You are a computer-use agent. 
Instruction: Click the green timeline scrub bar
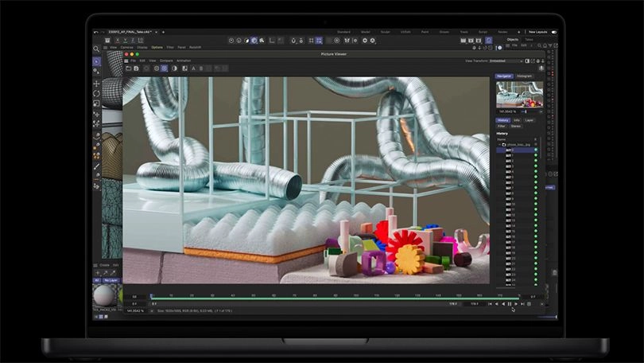click(335, 299)
